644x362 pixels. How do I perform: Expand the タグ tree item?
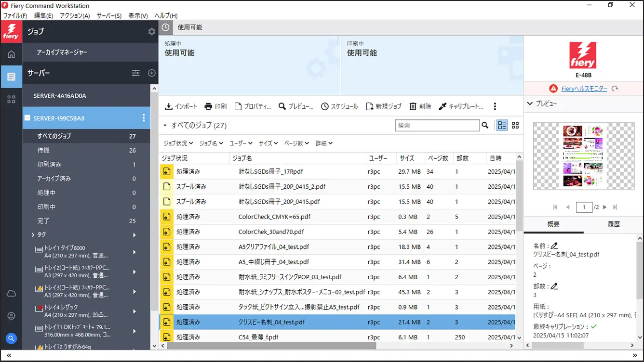33,235
